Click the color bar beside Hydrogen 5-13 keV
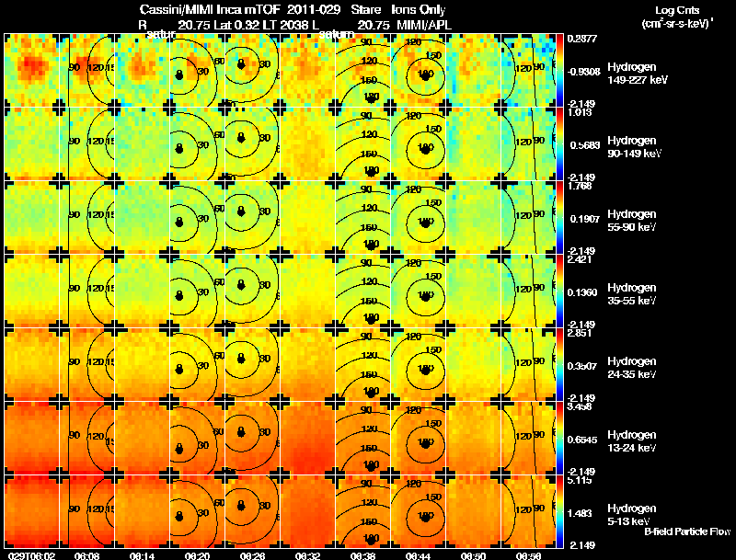This screenshot has width=736, height=560. (x=559, y=512)
